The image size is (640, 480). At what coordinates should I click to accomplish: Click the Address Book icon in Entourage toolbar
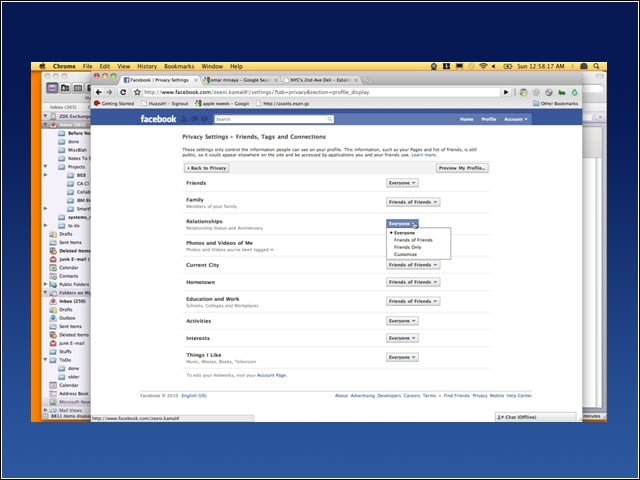pyautogui.click(x=65, y=88)
